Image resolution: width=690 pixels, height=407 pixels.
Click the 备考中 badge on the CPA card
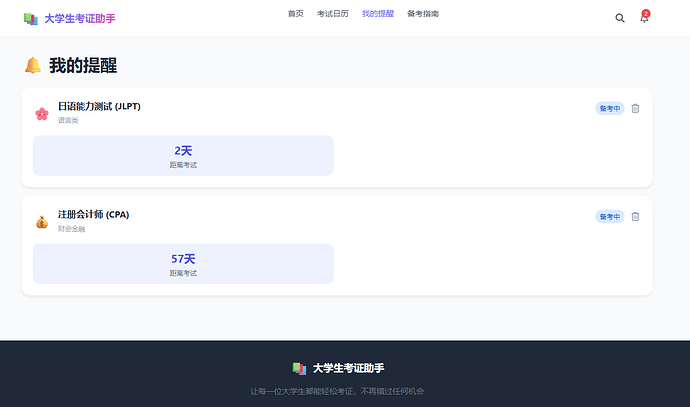[x=610, y=216]
